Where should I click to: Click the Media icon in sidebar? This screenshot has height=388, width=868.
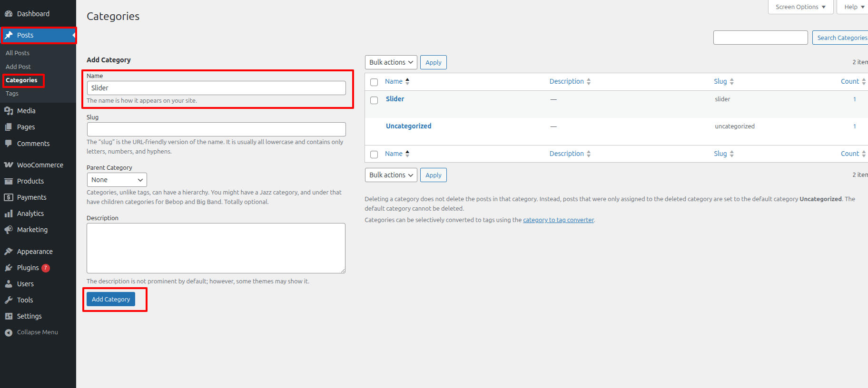[9, 111]
